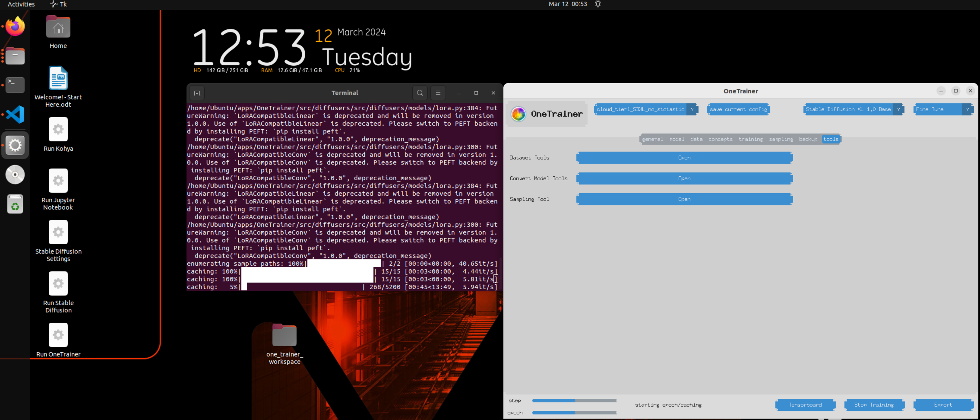Open the Home folder icon

(58, 27)
